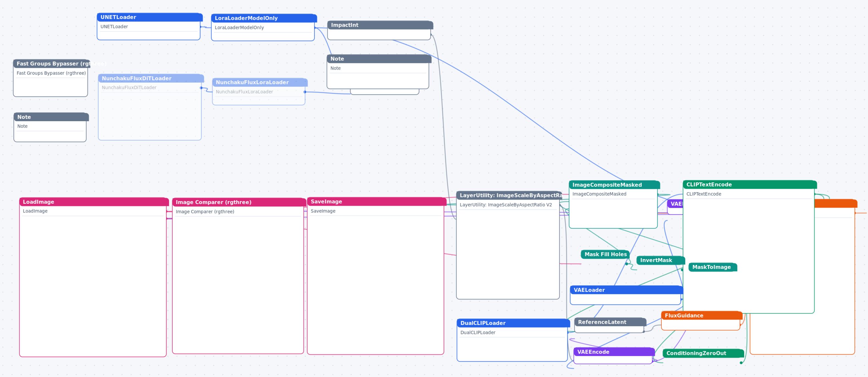Click the 'SaveImage' label inside node body

pos(323,211)
